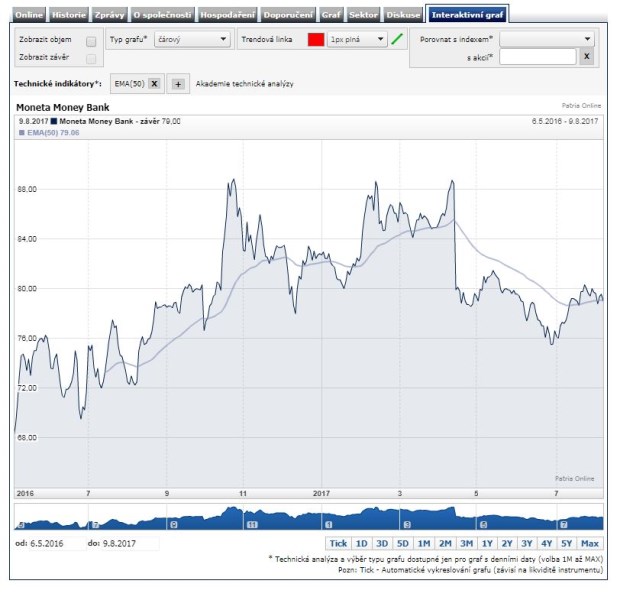Open Akademie technické analýzy link

click(x=245, y=84)
